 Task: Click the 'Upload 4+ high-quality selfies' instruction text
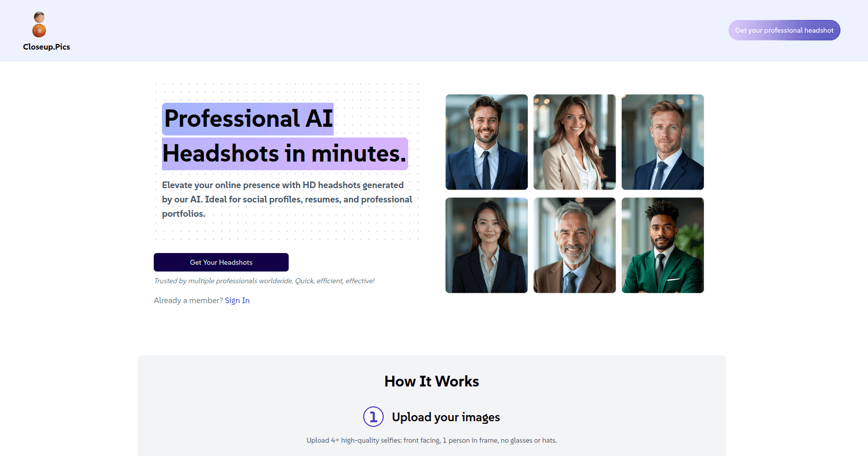(x=432, y=440)
